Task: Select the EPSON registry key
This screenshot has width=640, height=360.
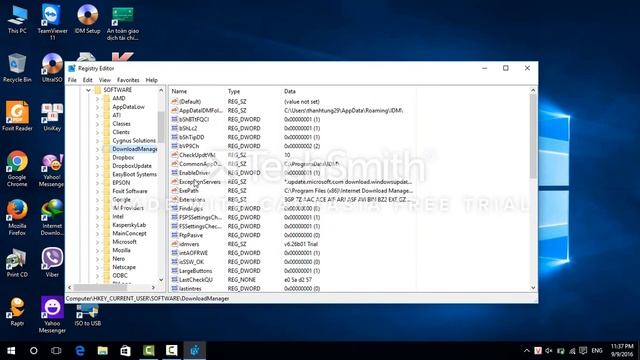Action: [x=121, y=182]
